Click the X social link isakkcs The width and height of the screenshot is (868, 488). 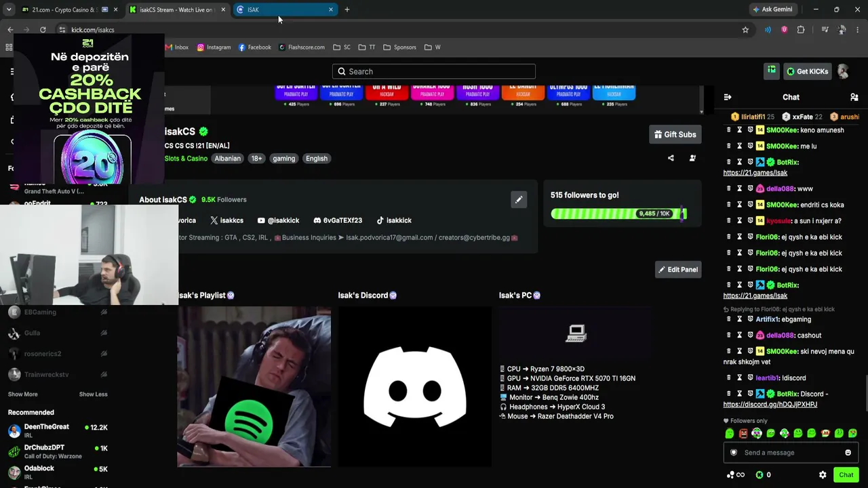pos(226,220)
